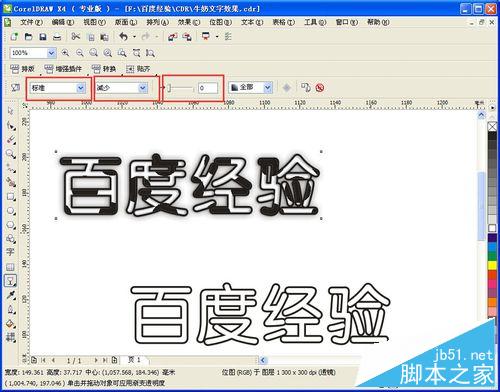Click the 贴齐 plugin button
The height and width of the screenshot is (392, 500).
point(138,69)
